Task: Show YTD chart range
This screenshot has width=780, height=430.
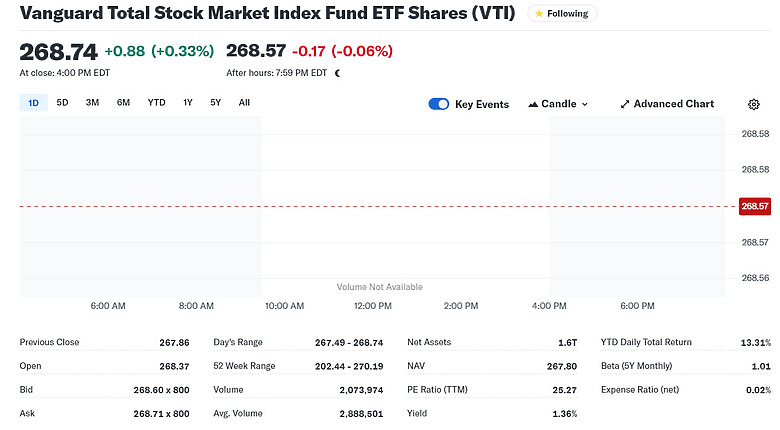Action: 156,103
